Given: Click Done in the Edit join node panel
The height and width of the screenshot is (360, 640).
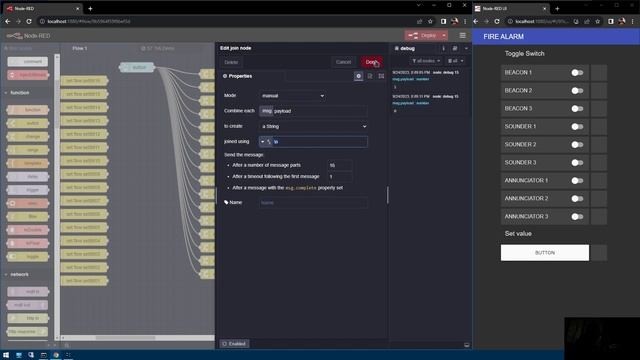Looking at the screenshot, I should click(371, 62).
